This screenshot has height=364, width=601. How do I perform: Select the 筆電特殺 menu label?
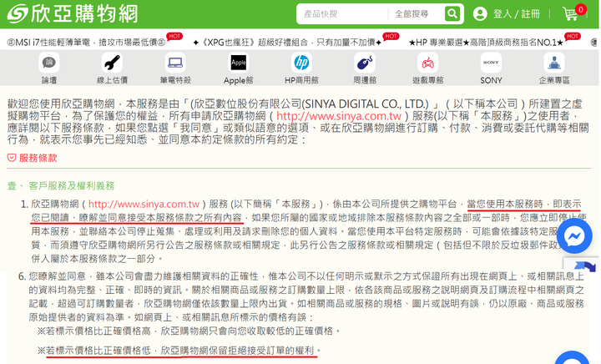[x=175, y=80]
